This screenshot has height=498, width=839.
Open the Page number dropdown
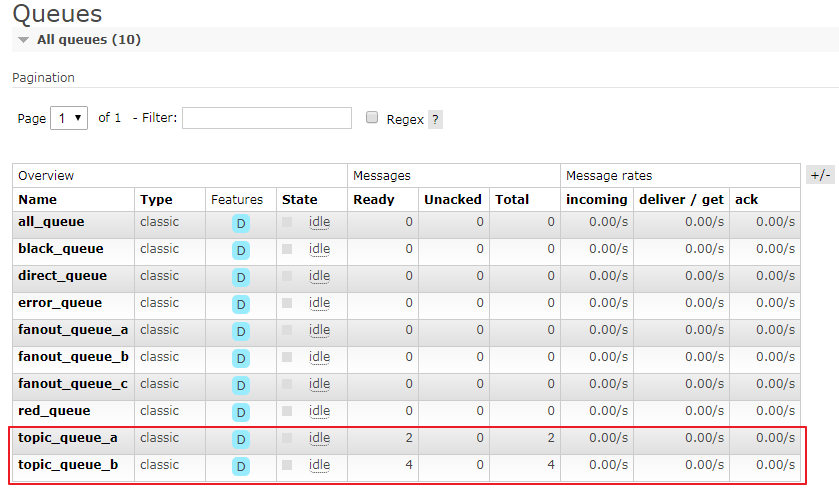coord(69,118)
